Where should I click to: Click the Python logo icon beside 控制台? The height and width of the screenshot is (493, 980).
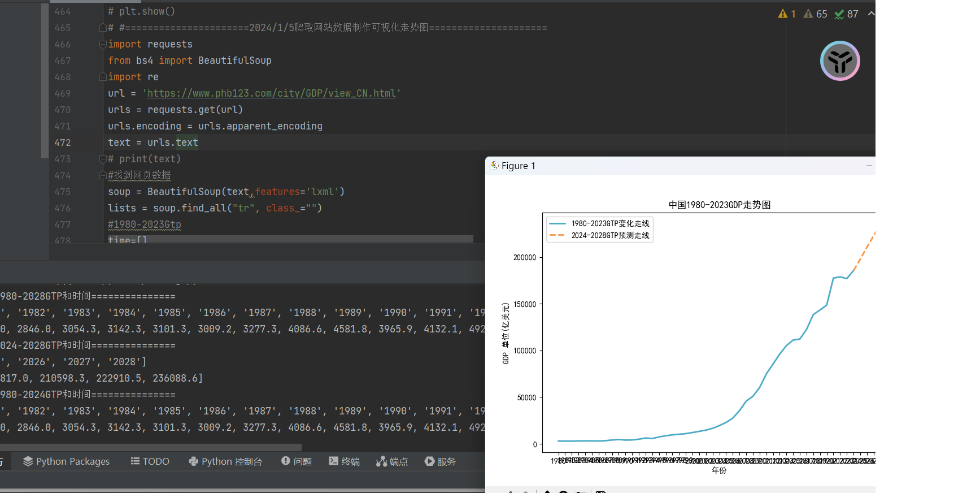coord(193,461)
